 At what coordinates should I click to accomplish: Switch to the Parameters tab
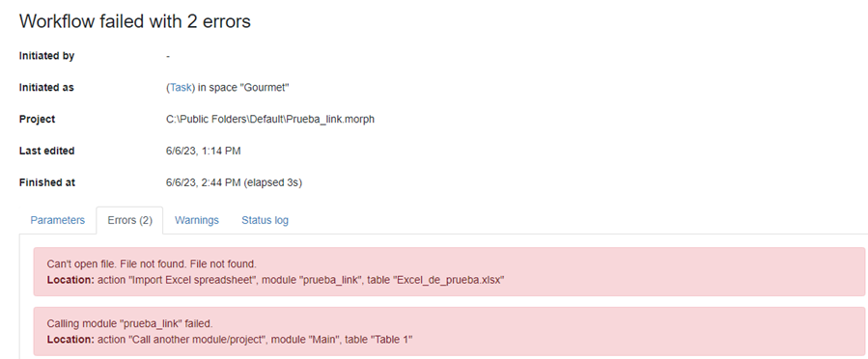[x=58, y=220]
